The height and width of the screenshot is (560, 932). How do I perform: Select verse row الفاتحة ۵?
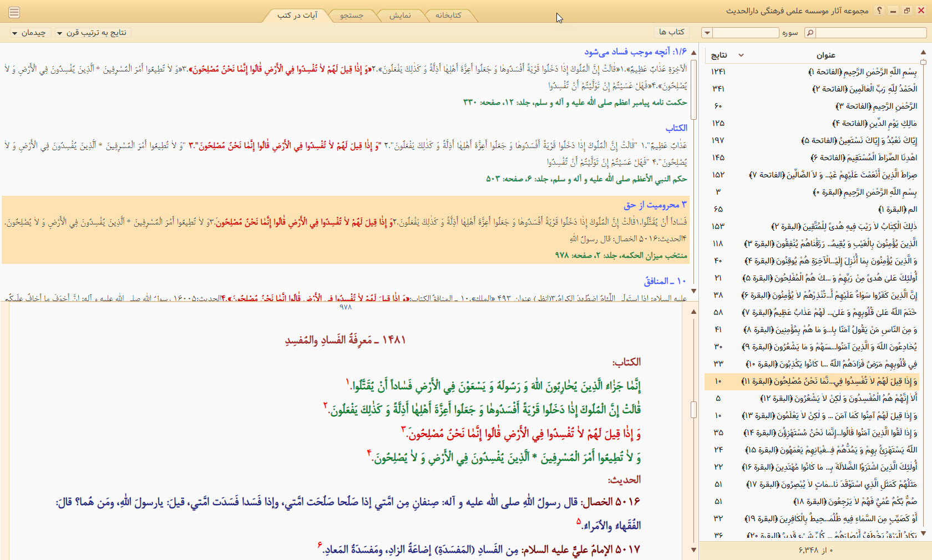(812, 140)
